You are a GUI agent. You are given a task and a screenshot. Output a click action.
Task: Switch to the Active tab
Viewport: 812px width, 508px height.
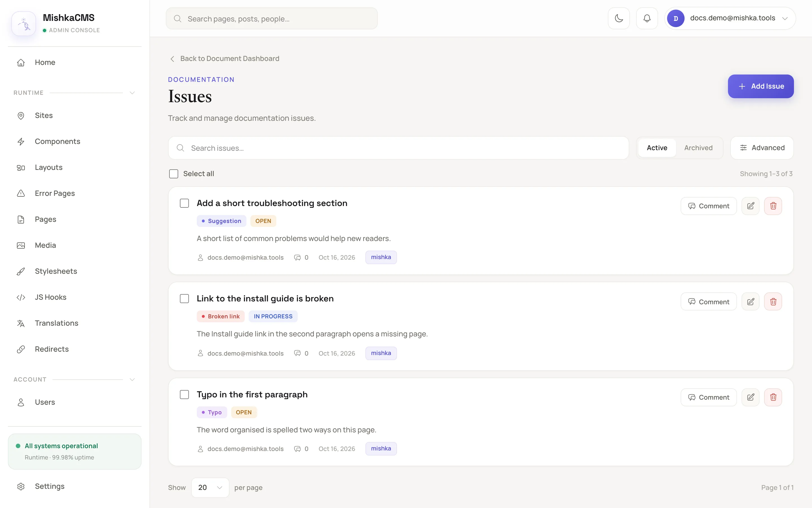(x=657, y=148)
